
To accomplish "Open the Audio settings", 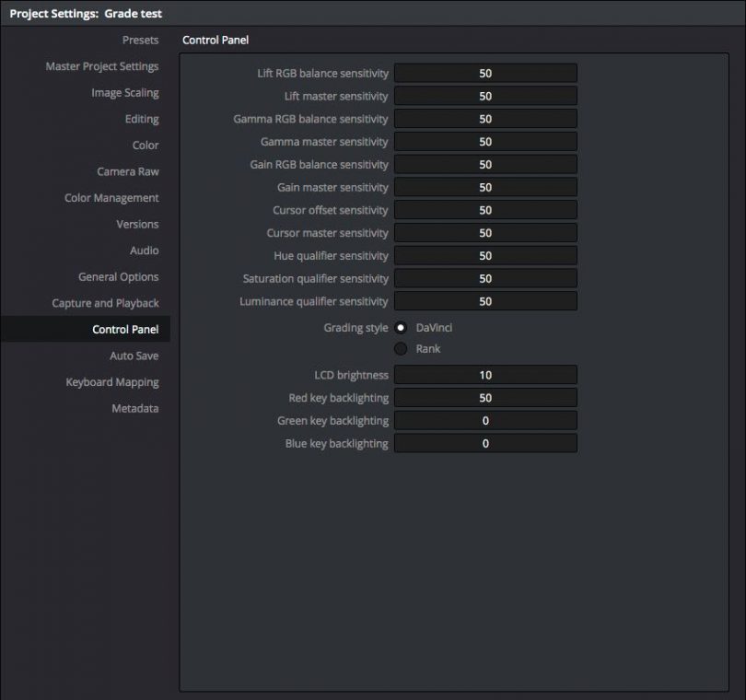I will click(145, 251).
